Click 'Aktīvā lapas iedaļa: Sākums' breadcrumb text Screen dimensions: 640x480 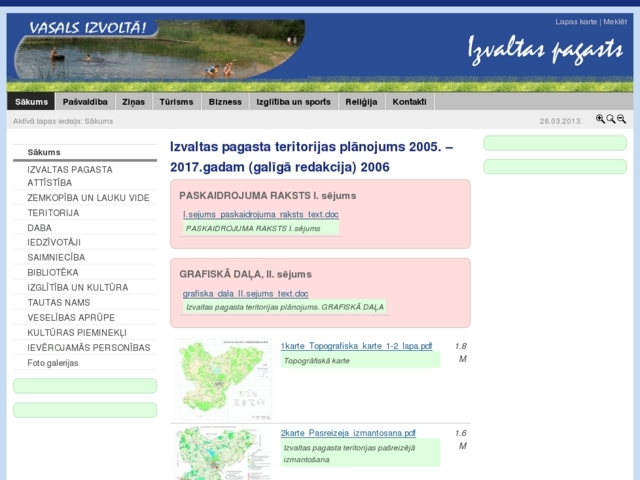click(x=63, y=121)
